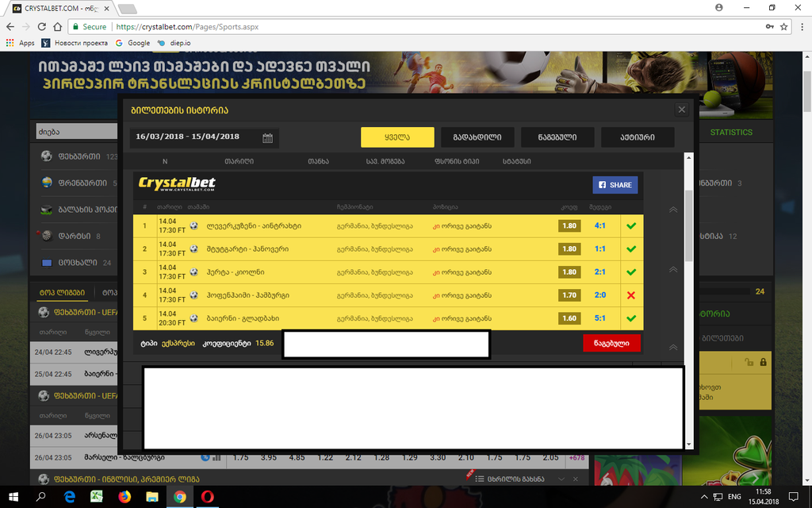
Task: Reload the page
Action: point(41,26)
